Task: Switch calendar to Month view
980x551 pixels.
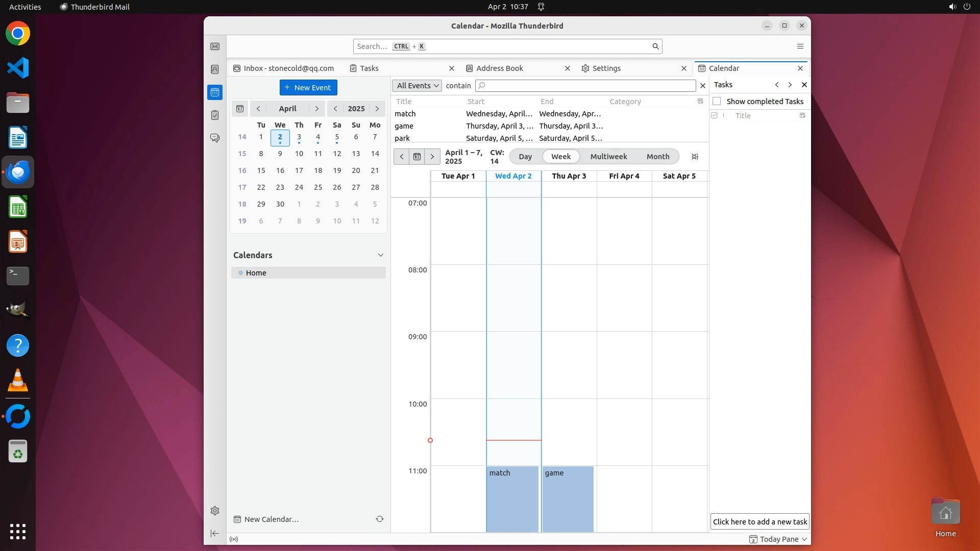Action: tap(657, 157)
